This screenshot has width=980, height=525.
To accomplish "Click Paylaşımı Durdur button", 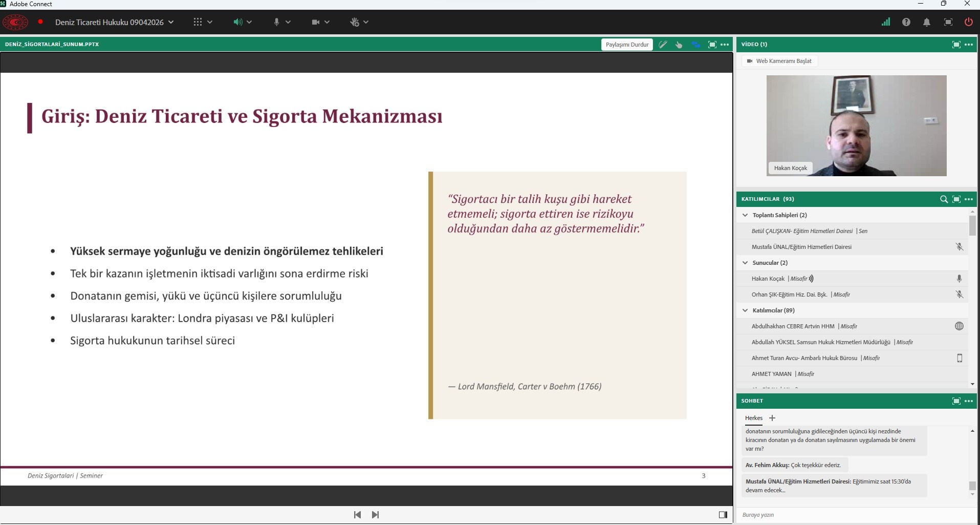I will tap(627, 45).
